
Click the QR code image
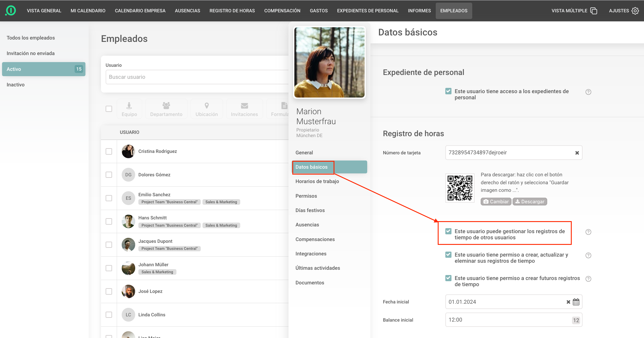pos(460,188)
